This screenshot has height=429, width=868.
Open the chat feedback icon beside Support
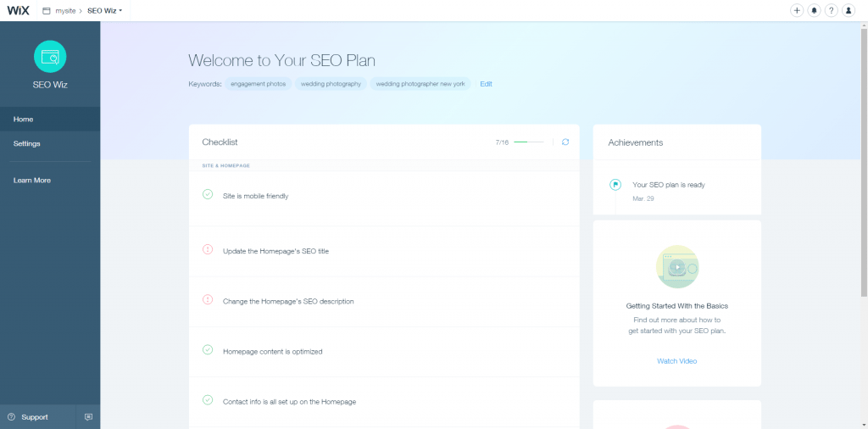[x=88, y=417]
